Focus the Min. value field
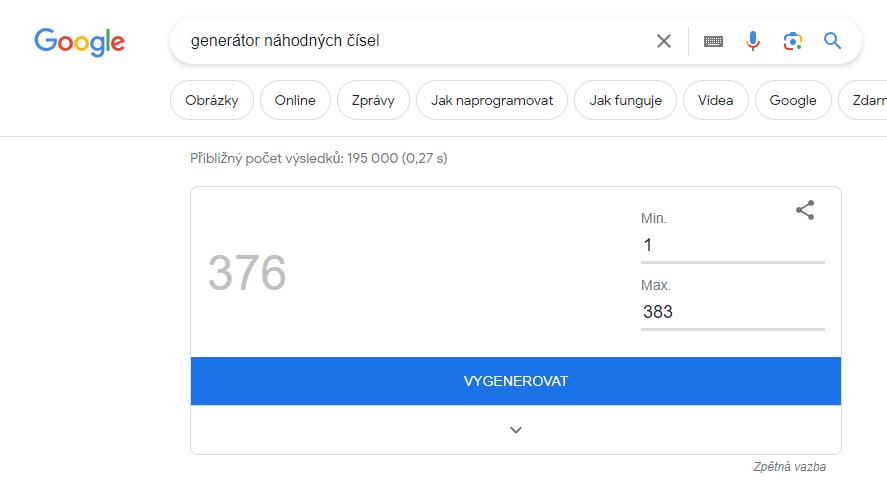Screen dimensions: 887x502 pos(733,245)
